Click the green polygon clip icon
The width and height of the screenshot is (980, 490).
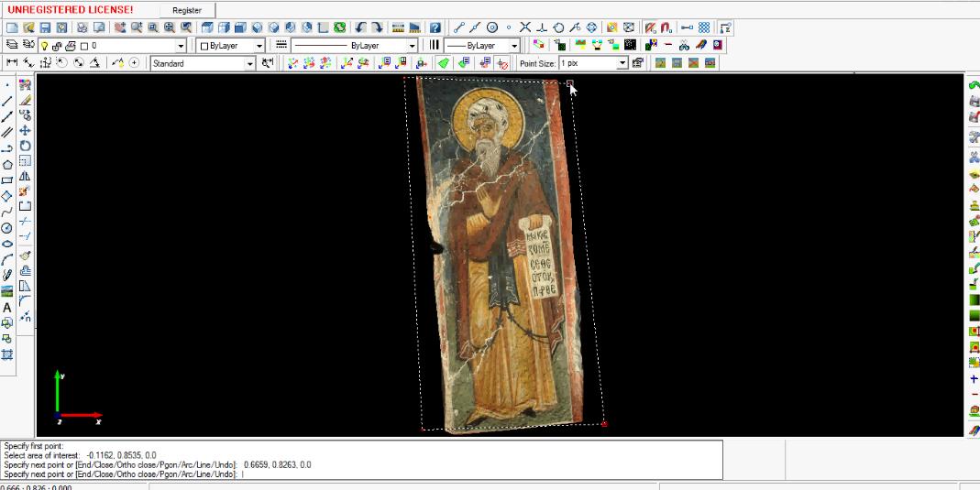tap(443, 62)
